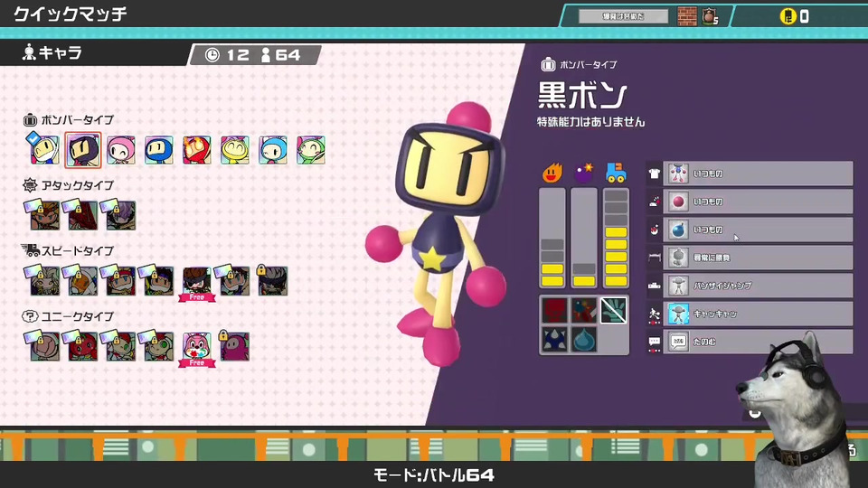Open the バンザイジャンプ victory pose row
Viewport: 868px width, 488px height.
[758, 286]
